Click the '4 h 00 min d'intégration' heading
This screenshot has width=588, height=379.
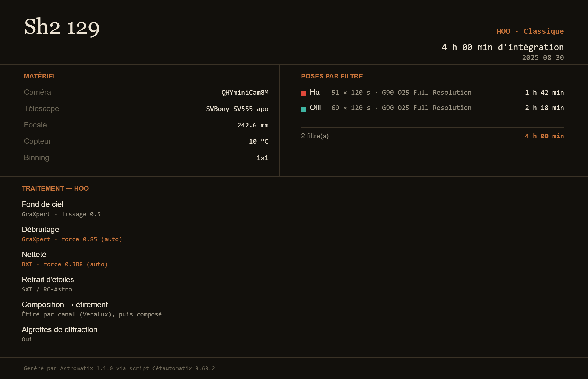click(x=503, y=47)
